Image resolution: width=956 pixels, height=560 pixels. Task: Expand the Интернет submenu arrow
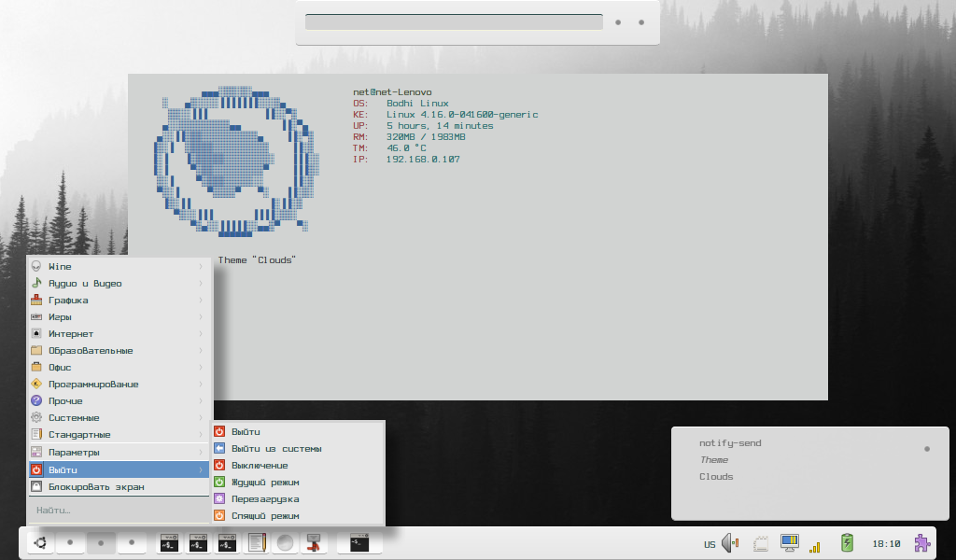(200, 333)
